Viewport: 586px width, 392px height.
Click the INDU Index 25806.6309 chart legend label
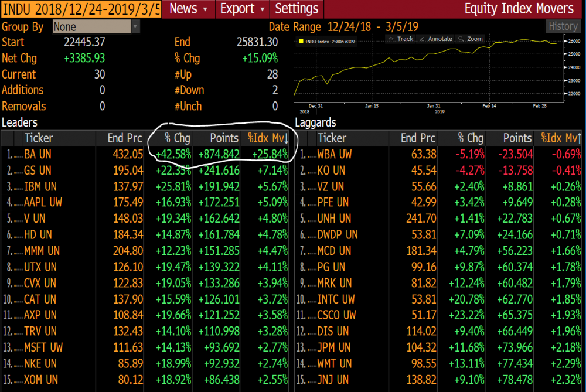[330, 42]
